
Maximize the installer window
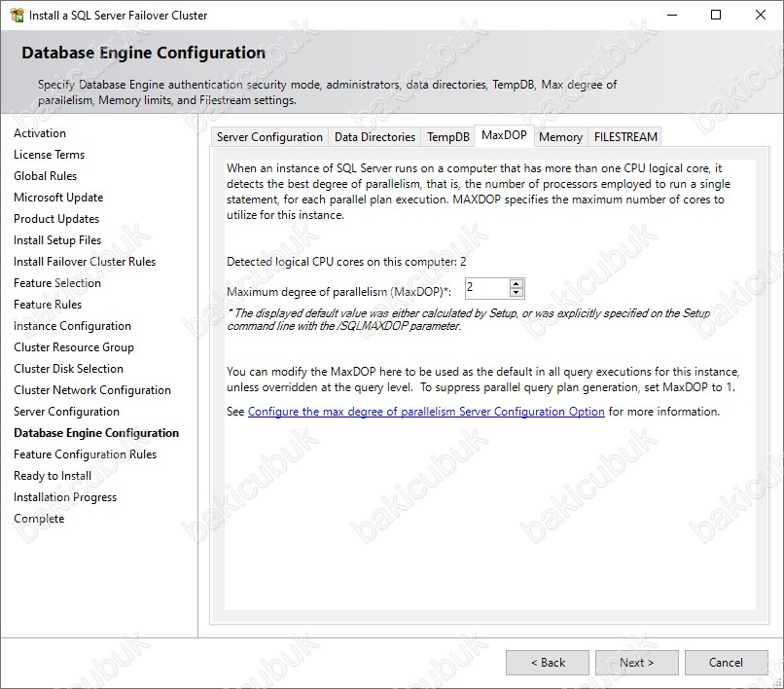(716, 15)
